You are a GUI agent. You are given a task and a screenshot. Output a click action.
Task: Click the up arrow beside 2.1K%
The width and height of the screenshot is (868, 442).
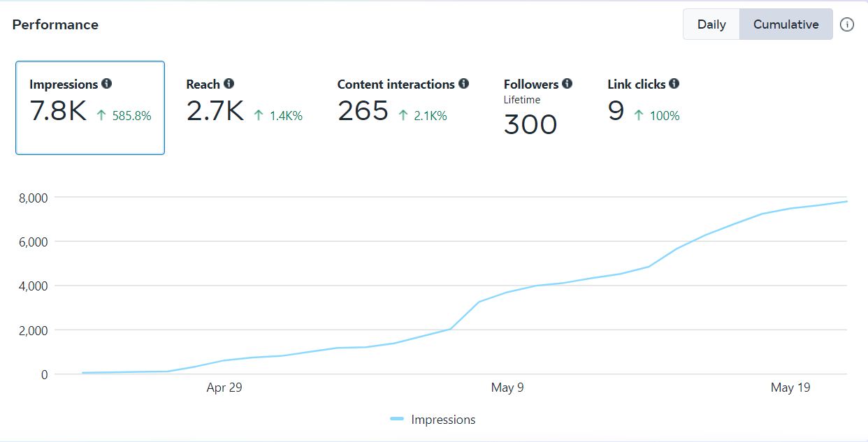point(403,115)
